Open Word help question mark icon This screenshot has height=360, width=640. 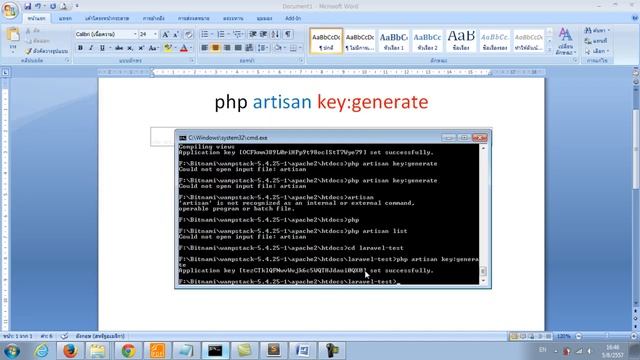coord(635,18)
